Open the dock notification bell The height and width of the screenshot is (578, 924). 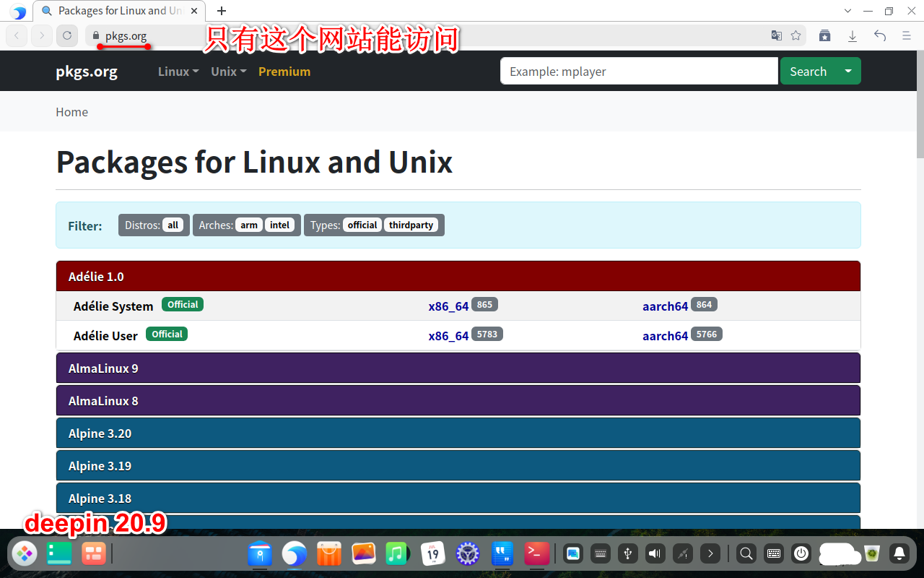click(x=899, y=553)
